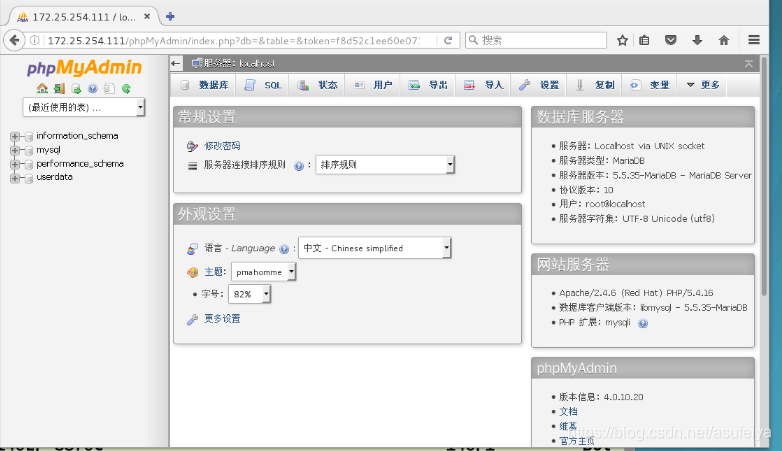Click the 主题 theme link
This screenshot has width=782, height=451.
(x=214, y=272)
